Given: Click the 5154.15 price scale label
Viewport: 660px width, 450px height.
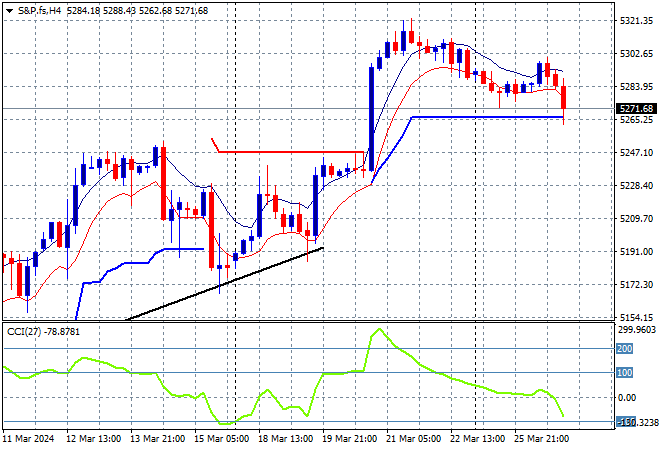Looking at the screenshot, I should [636, 317].
